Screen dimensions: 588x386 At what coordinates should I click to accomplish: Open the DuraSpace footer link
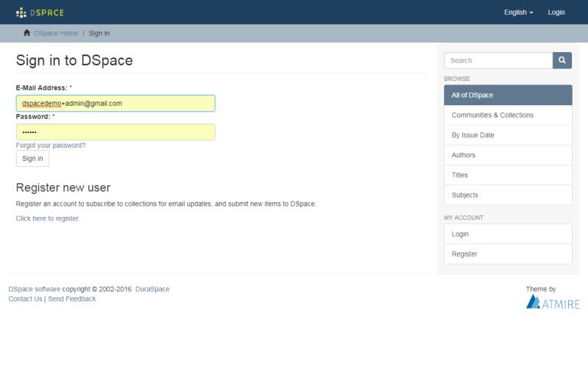[152, 289]
